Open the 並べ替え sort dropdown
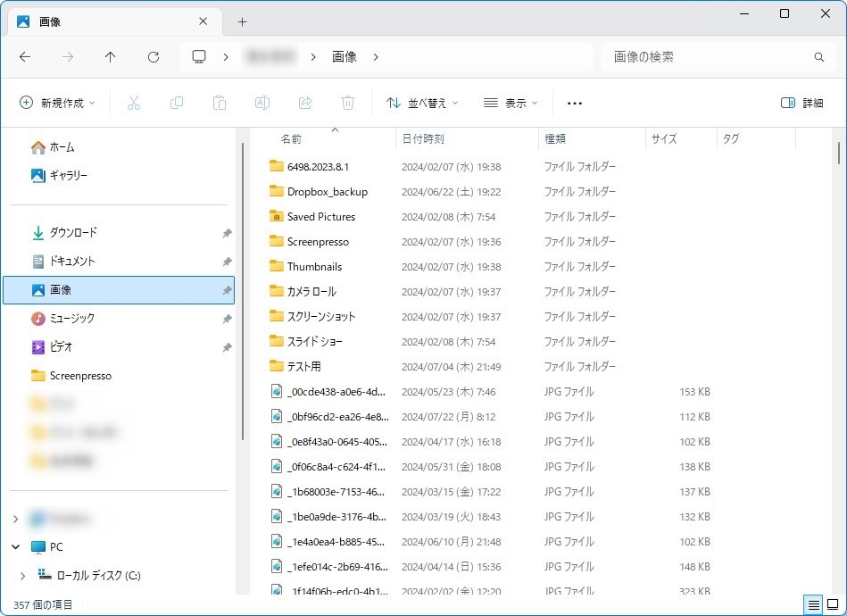 pos(422,103)
